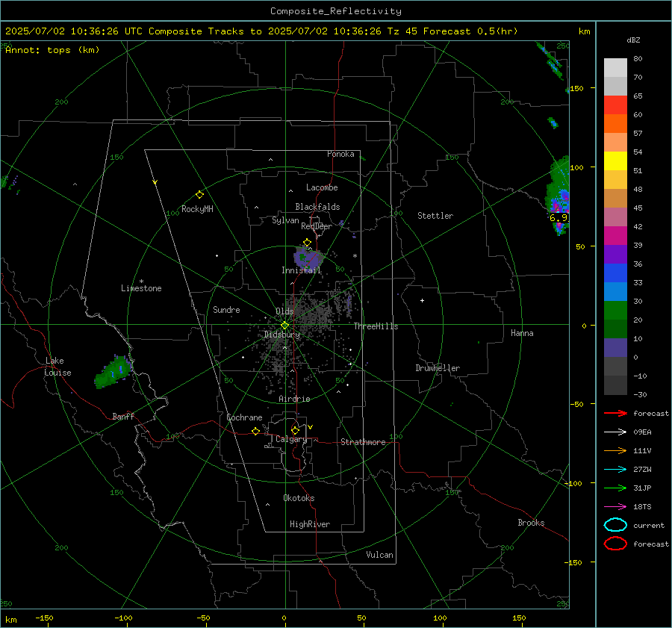Click the magenta 18TS arrow legend icon
The height and width of the screenshot is (628, 672).
click(615, 507)
